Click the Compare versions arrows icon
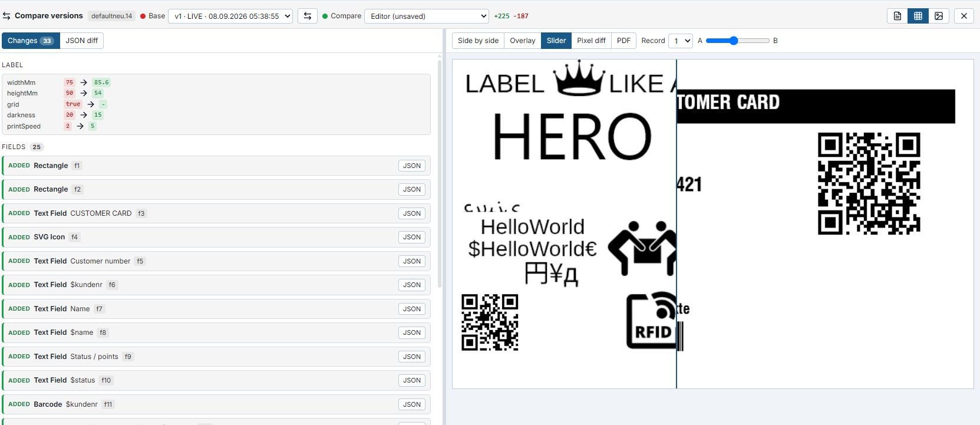980x425 pixels. pyautogui.click(x=6, y=16)
